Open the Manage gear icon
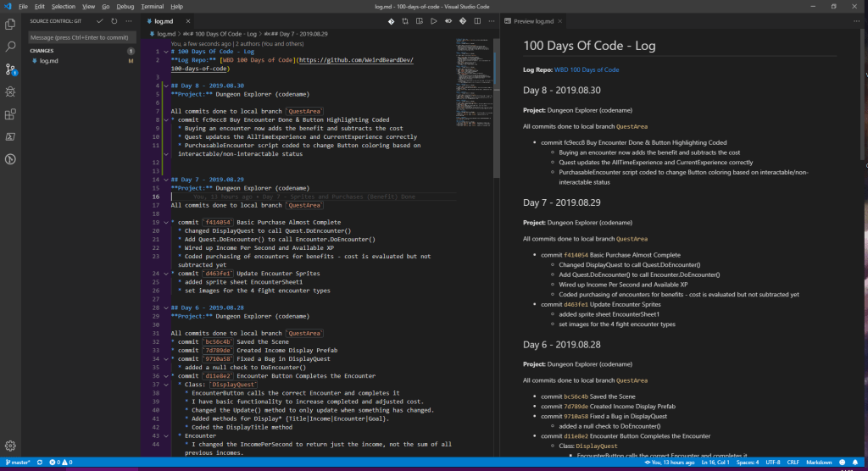 point(10,446)
